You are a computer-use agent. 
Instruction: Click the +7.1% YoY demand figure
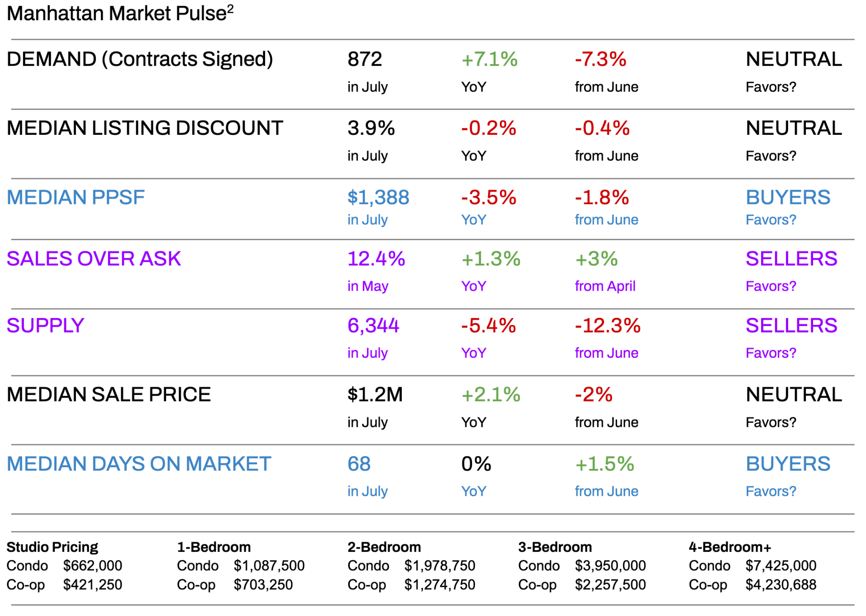coord(489,59)
